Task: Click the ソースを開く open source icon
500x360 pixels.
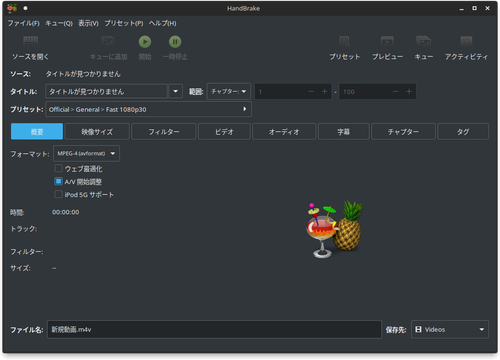Action: [30, 41]
